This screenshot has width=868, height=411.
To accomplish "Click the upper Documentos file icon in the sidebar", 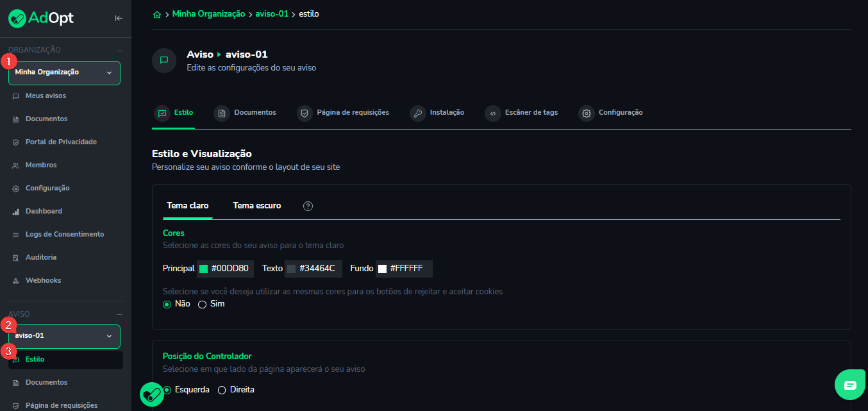I will click(x=15, y=119).
